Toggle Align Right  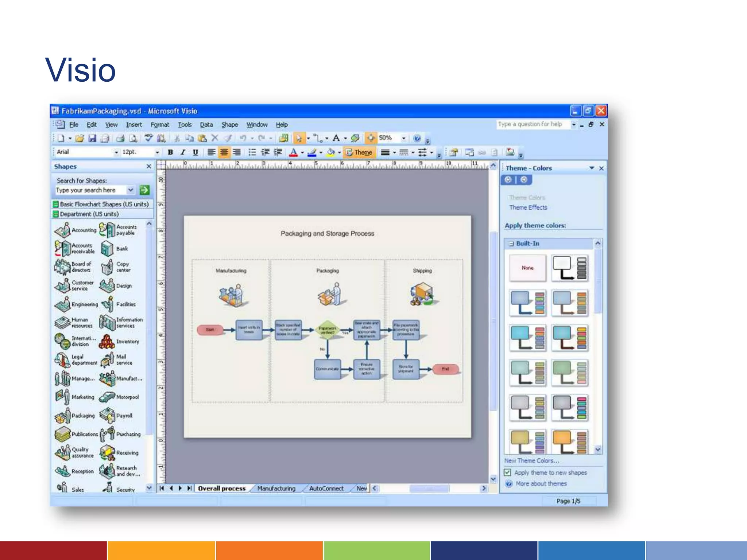(x=237, y=152)
